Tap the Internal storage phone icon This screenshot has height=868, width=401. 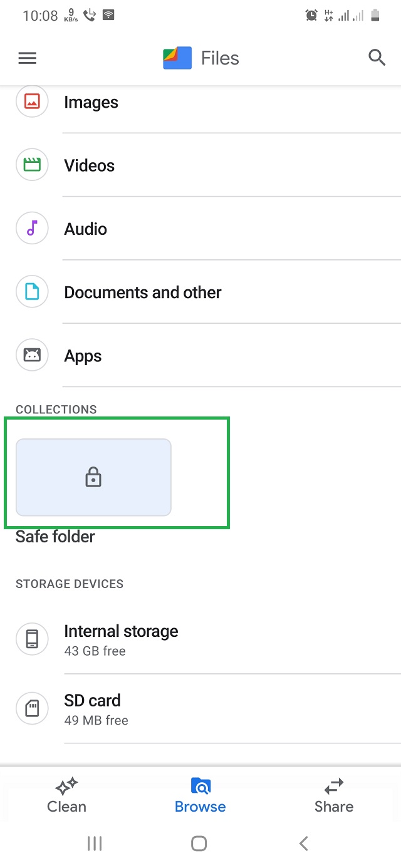(32, 639)
